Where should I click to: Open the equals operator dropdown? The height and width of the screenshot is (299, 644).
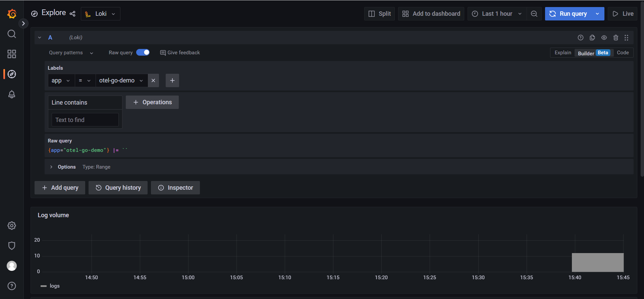click(x=85, y=80)
